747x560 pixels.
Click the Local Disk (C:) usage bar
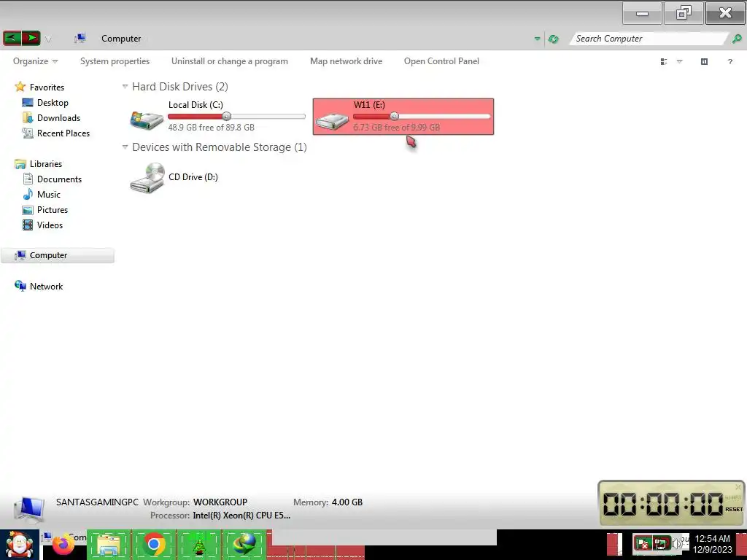pyautogui.click(x=237, y=116)
